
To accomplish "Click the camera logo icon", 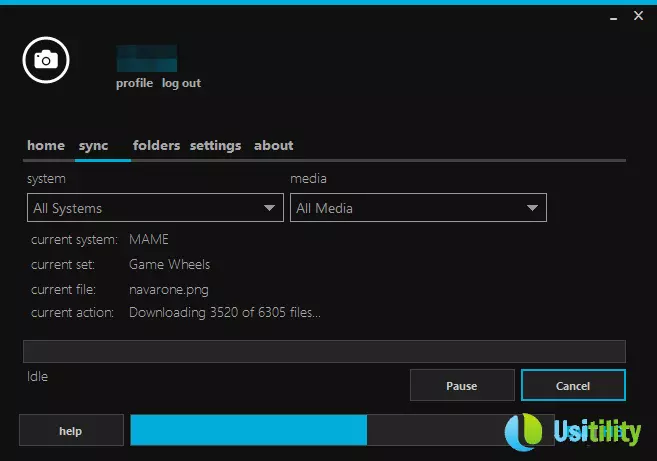I will point(46,60).
